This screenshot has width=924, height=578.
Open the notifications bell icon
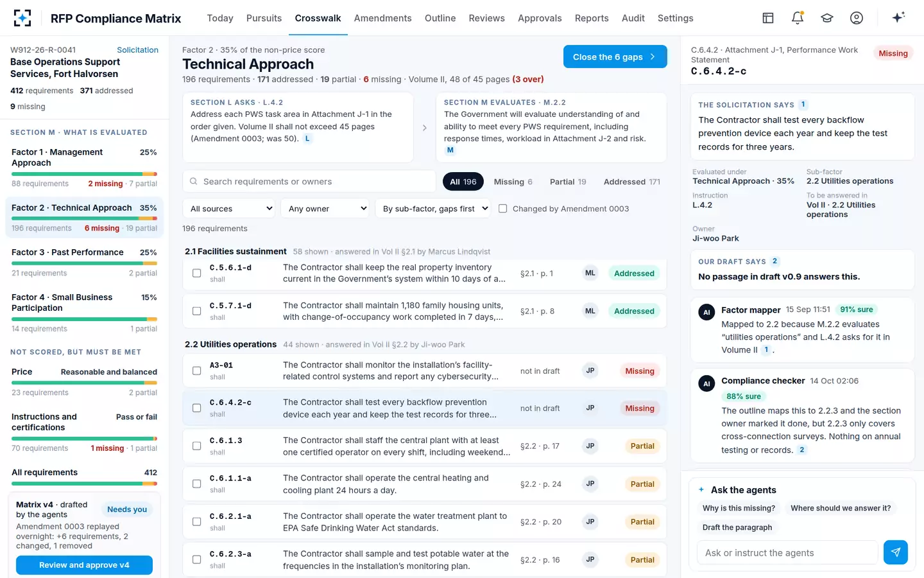click(x=798, y=18)
